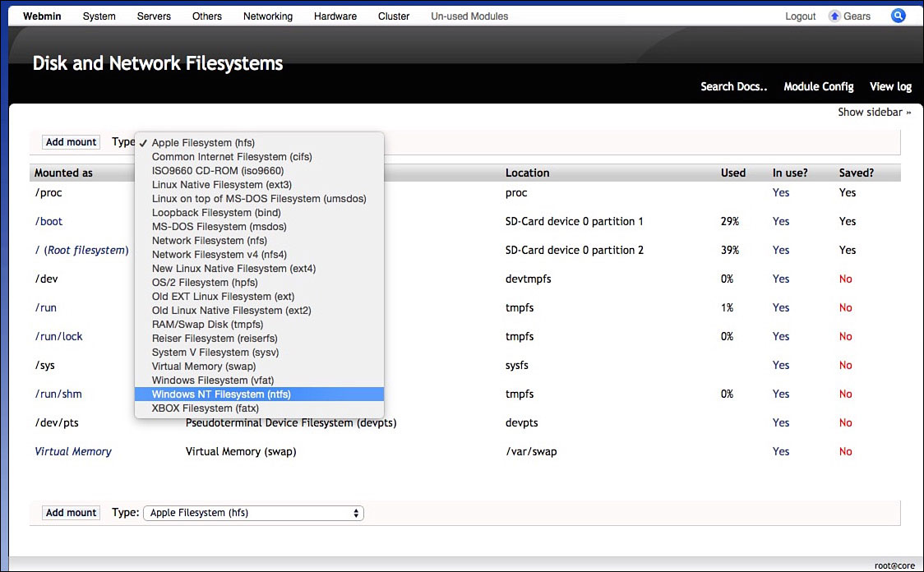Click Saved No for /dev row
The width and height of the screenshot is (924, 572).
846,279
